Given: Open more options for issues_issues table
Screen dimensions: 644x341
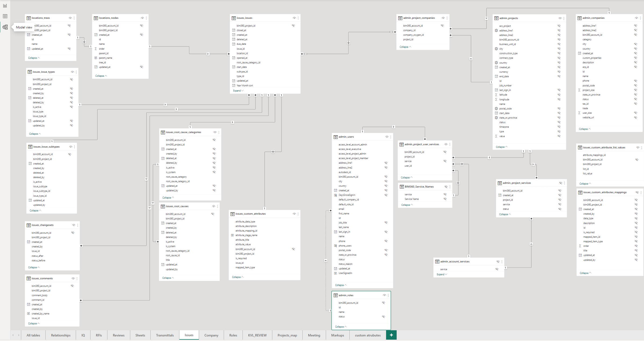Looking at the screenshot, I should [x=298, y=18].
